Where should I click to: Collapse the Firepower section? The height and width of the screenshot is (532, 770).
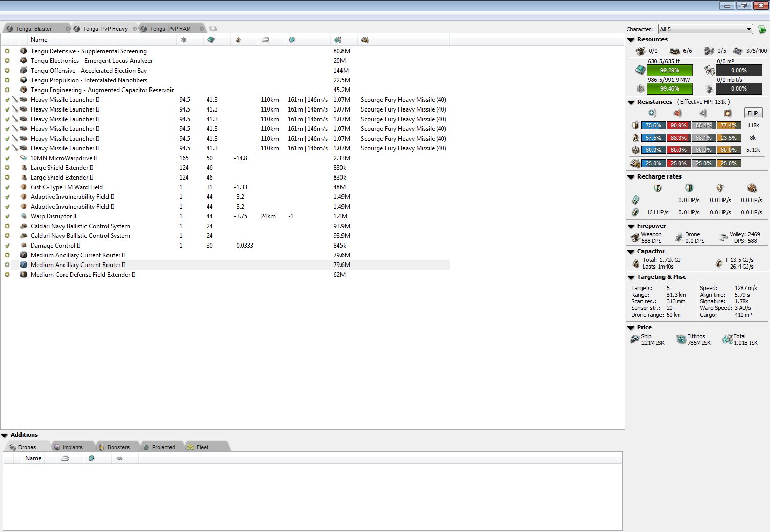click(631, 226)
